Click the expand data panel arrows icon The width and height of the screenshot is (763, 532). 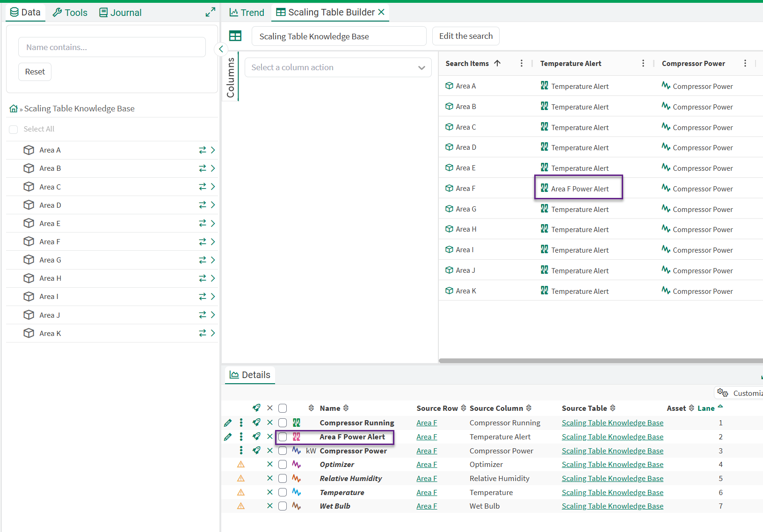[x=210, y=12]
